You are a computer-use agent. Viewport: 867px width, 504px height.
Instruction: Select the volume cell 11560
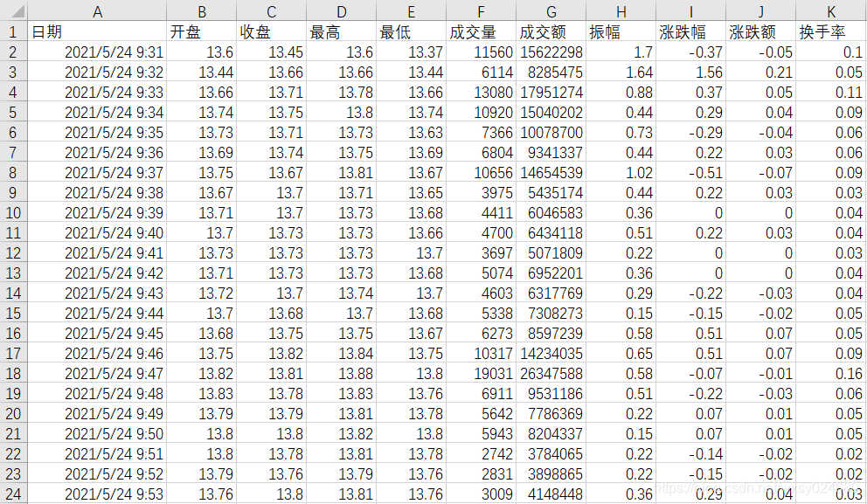click(x=481, y=52)
